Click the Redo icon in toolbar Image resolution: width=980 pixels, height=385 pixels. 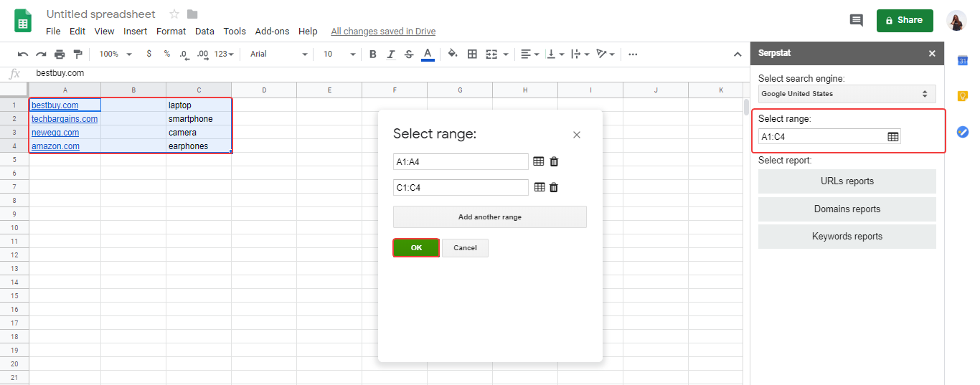pyautogui.click(x=41, y=54)
